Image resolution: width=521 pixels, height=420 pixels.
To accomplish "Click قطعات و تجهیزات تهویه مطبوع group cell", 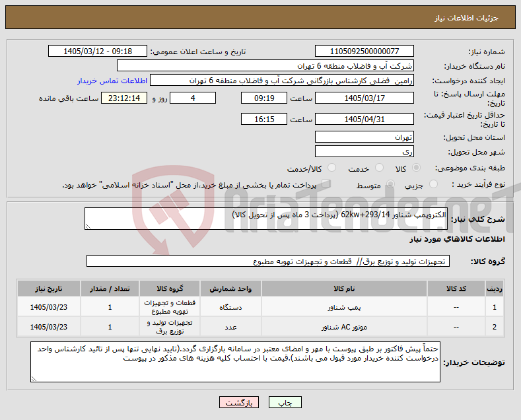I will tap(170, 307).
